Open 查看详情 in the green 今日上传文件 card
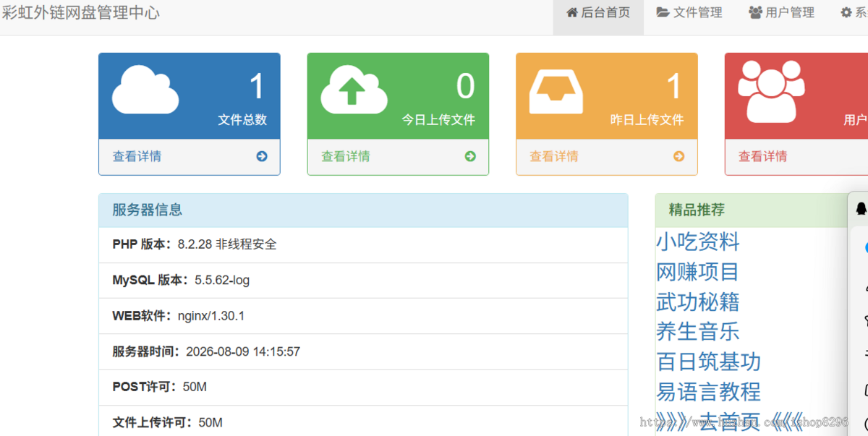 pos(346,156)
